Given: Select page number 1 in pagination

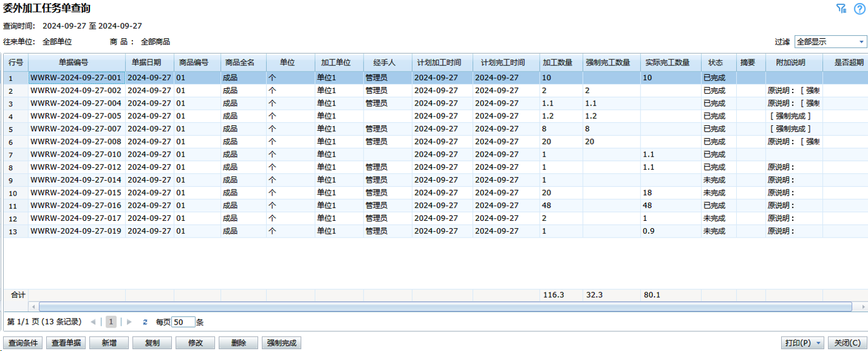Looking at the screenshot, I should pyautogui.click(x=111, y=322).
